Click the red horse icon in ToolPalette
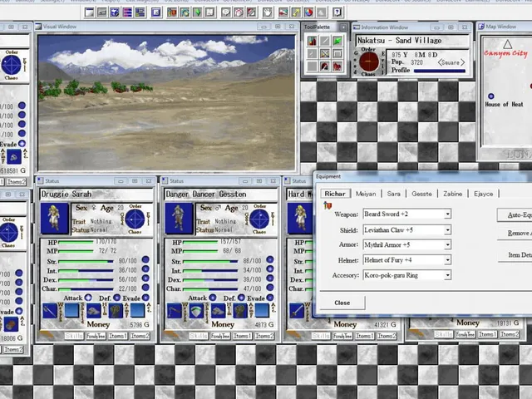Image resolution: width=532 pixels, height=399 pixels. (337, 66)
